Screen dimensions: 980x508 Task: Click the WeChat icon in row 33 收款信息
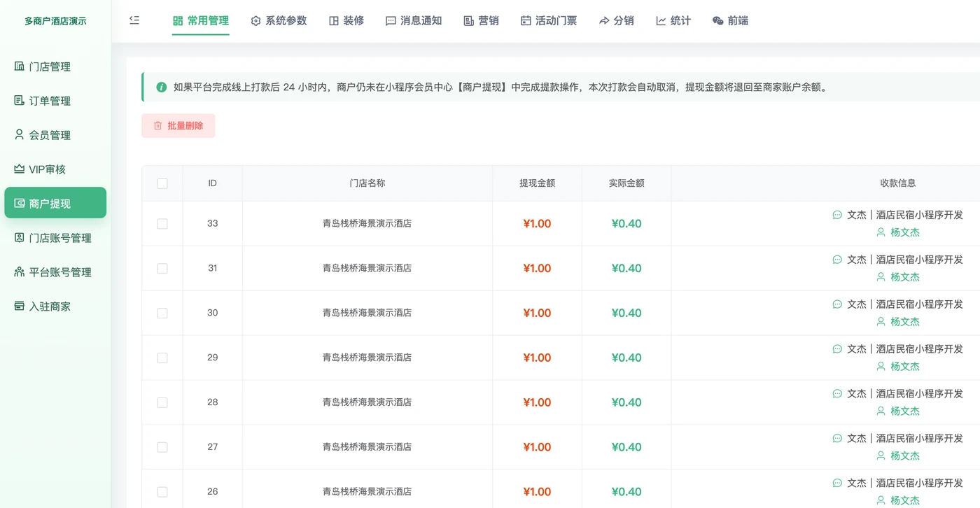point(837,215)
